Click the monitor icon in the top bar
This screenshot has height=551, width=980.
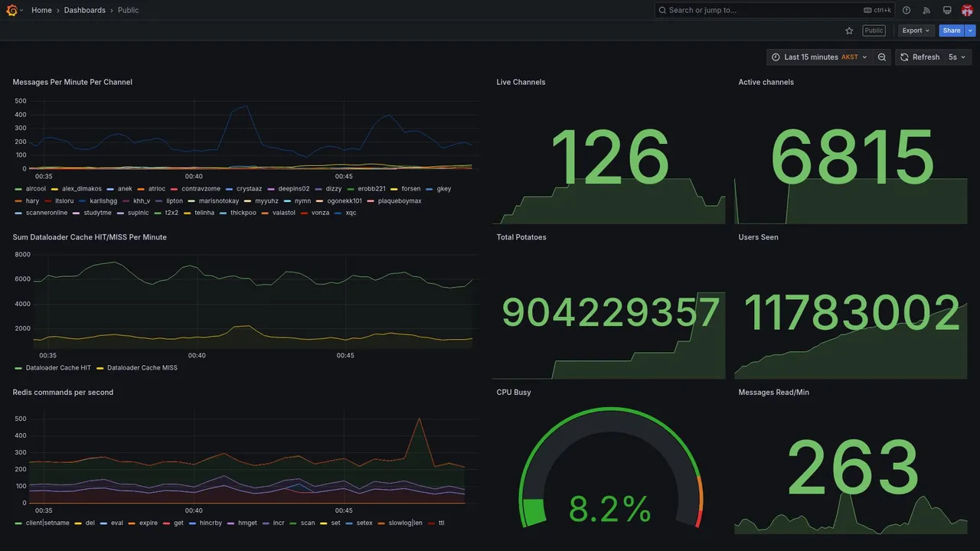pos(947,10)
